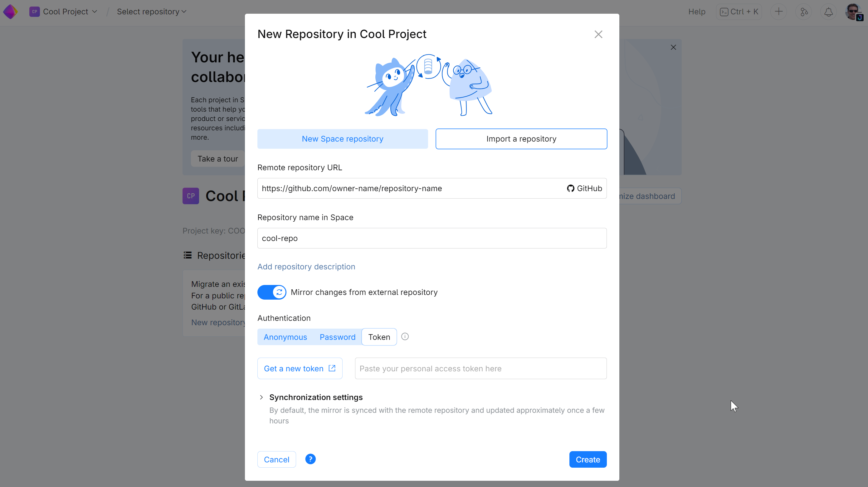Select Anonymous authentication
This screenshot has width=868, height=487.
pos(285,337)
